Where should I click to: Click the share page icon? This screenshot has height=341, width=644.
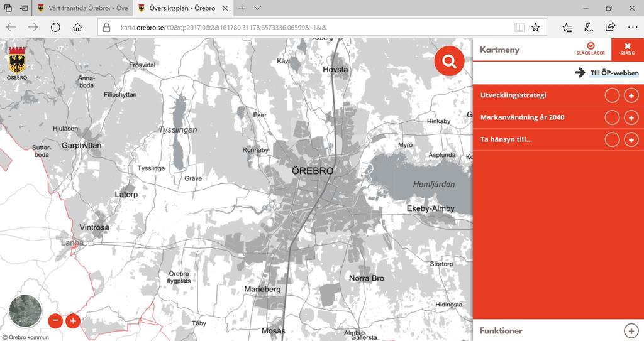610,27
